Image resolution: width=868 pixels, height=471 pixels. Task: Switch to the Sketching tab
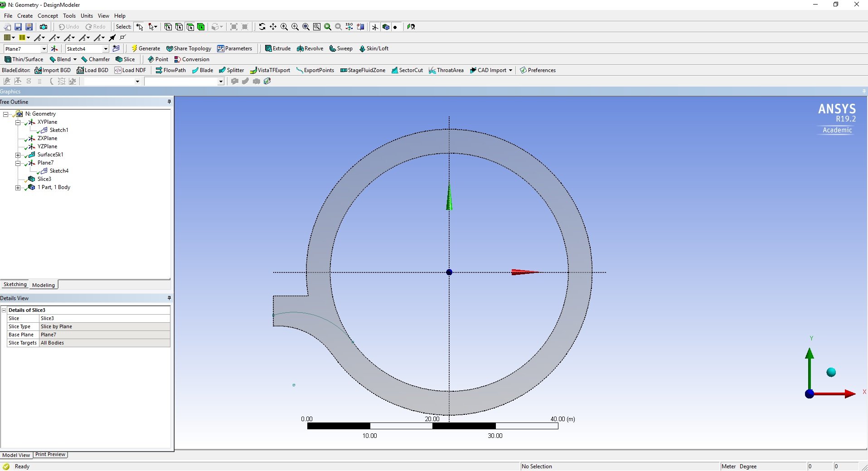15,284
